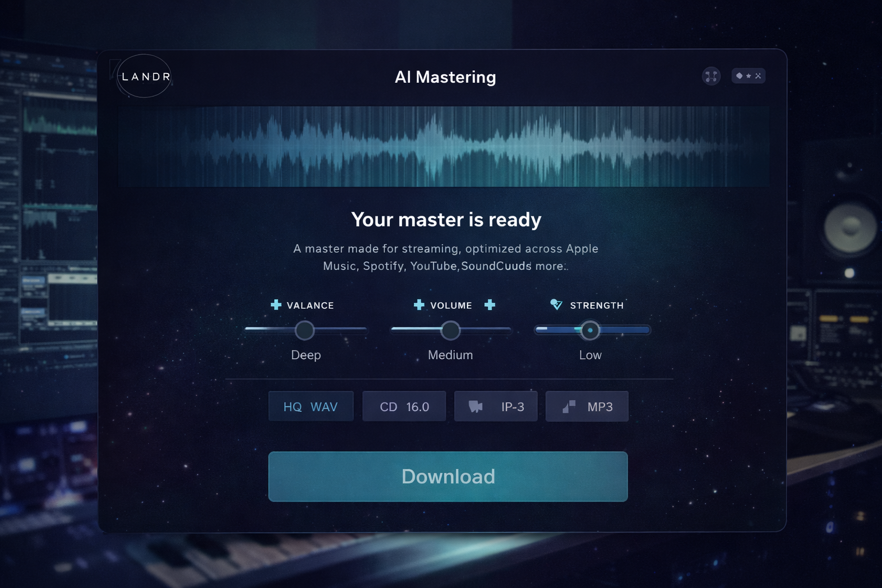The image size is (882, 588).
Task: Click the Volume slider knob
Action: [450, 330]
